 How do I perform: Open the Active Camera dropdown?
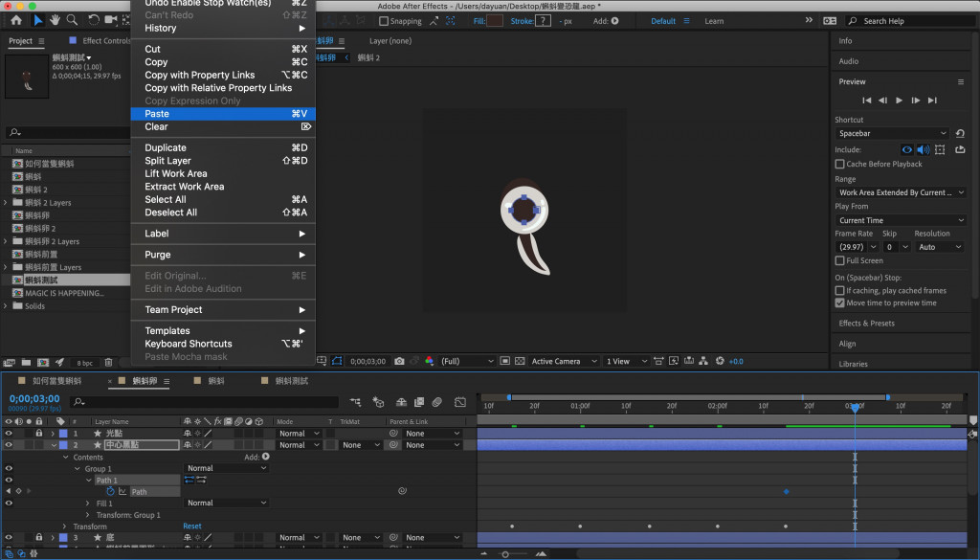pos(563,362)
